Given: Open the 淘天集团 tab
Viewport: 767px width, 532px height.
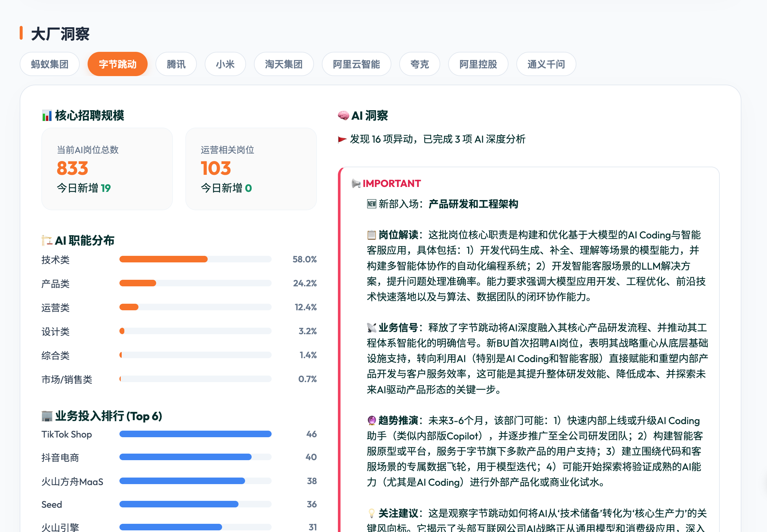Looking at the screenshot, I should [x=284, y=64].
